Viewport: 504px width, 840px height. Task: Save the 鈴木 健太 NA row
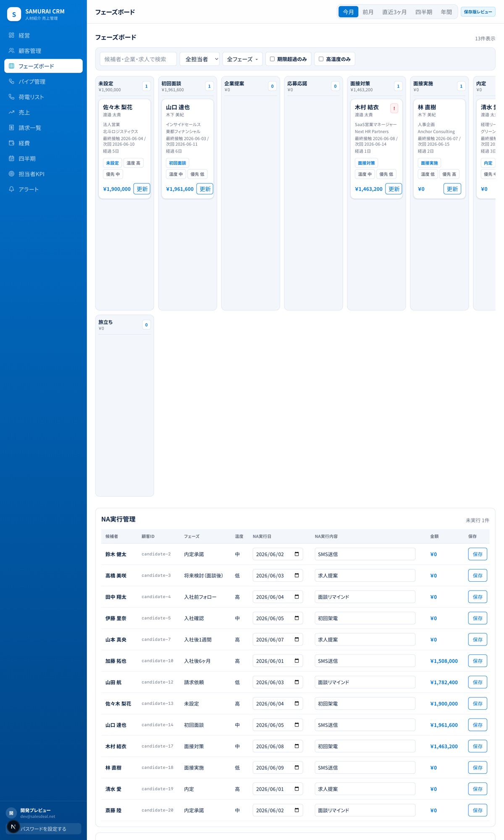coord(478,554)
